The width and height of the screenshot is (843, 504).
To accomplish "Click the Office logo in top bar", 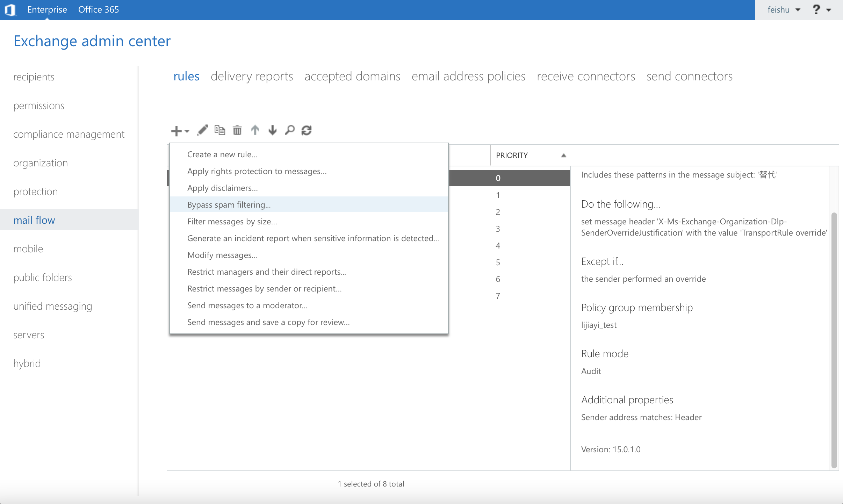I will click(x=11, y=9).
